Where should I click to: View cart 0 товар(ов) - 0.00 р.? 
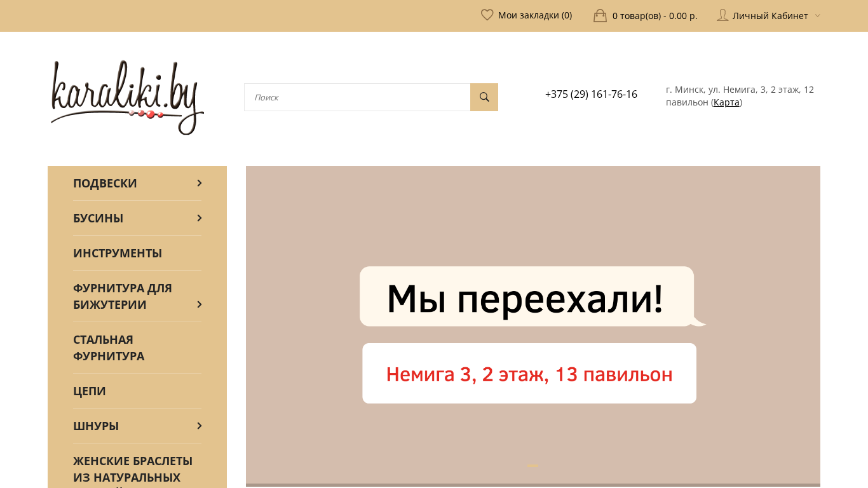click(x=654, y=16)
